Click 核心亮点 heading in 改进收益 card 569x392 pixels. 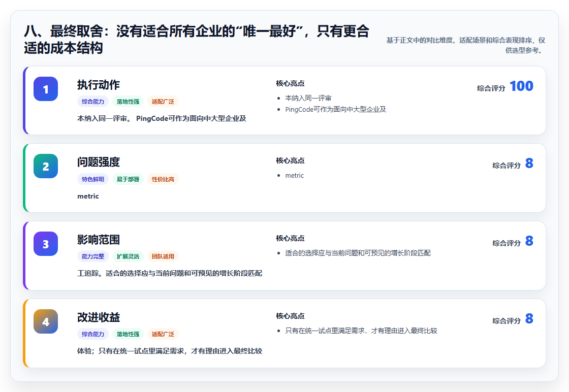pos(290,316)
